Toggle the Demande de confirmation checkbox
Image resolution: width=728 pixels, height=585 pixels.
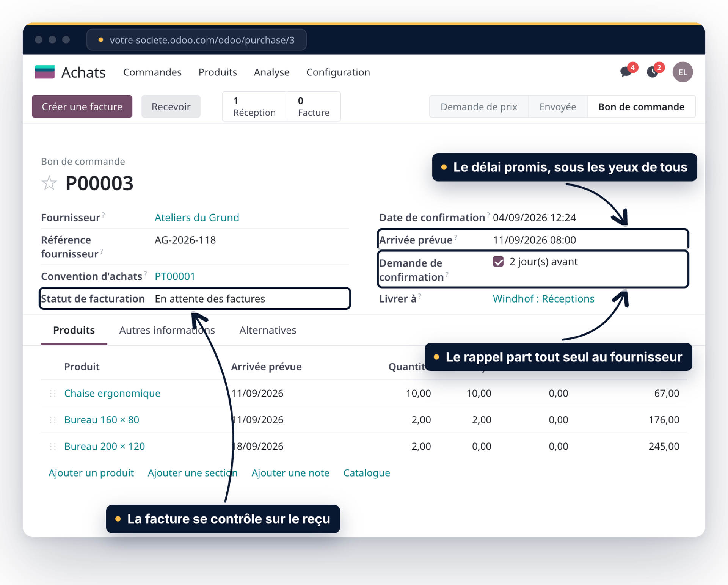tap(498, 262)
